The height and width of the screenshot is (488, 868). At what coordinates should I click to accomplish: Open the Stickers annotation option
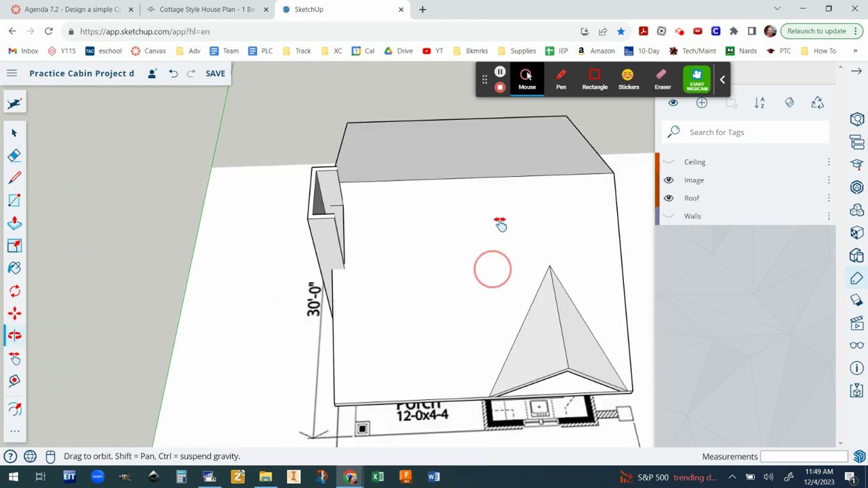(x=629, y=79)
